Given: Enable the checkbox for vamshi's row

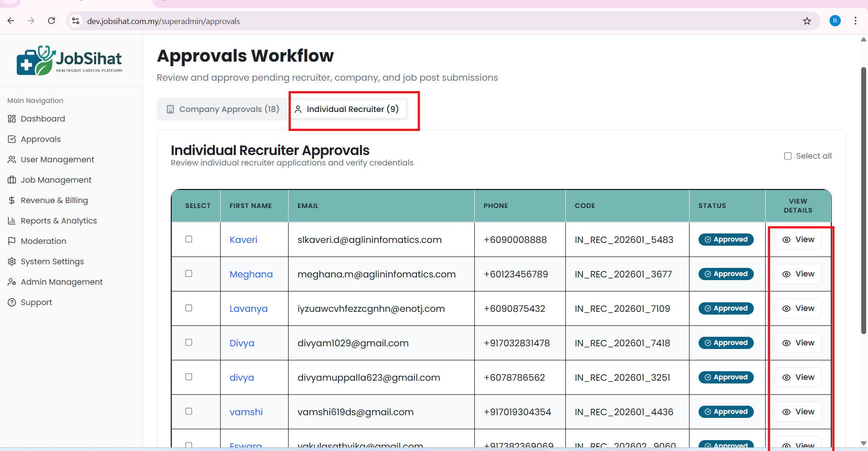Looking at the screenshot, I should point(189,412).
